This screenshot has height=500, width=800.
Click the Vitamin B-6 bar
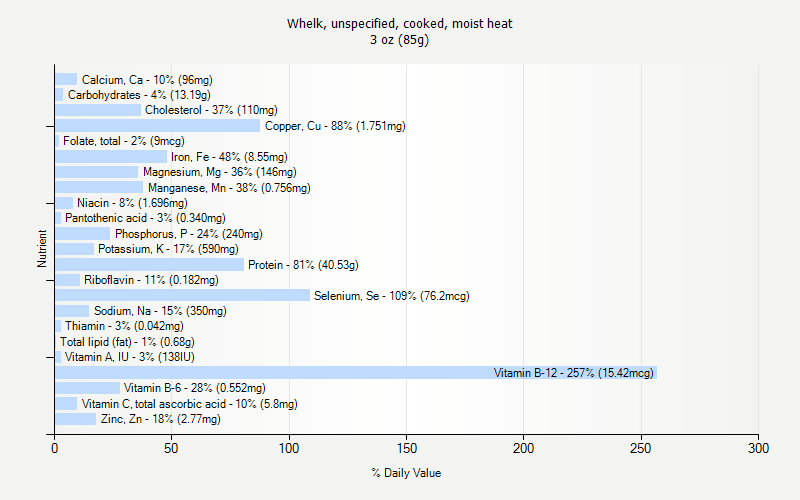pos(87,388)
